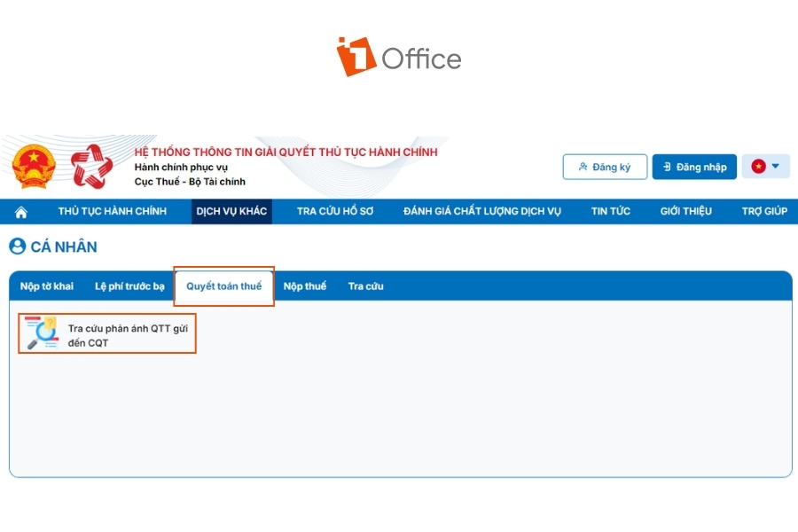Switch to the Nộp thuế tab
The width and height of the screenshot is (798, 532).
[x=305, y=286]
